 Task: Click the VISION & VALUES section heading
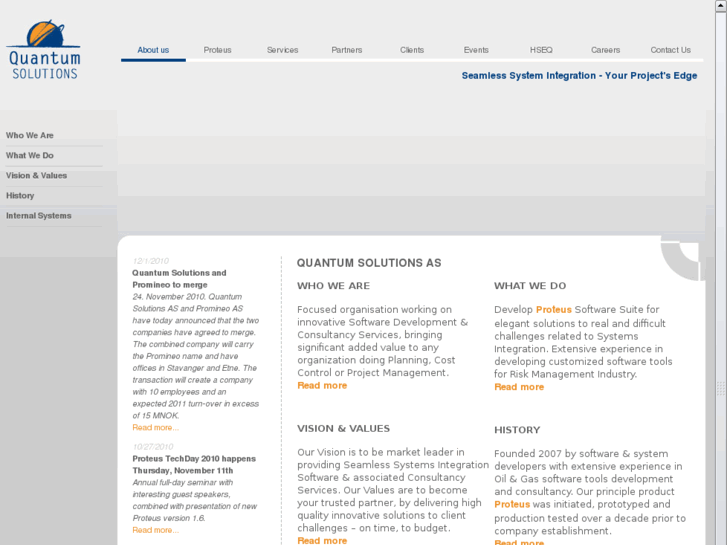344,429
